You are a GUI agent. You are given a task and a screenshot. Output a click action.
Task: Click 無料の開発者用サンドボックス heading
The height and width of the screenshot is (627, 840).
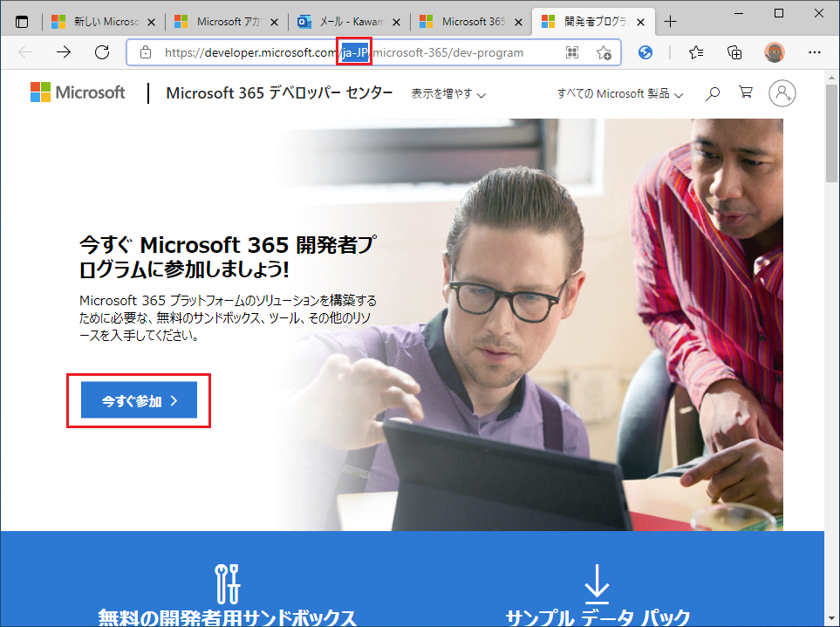(227, 617)
